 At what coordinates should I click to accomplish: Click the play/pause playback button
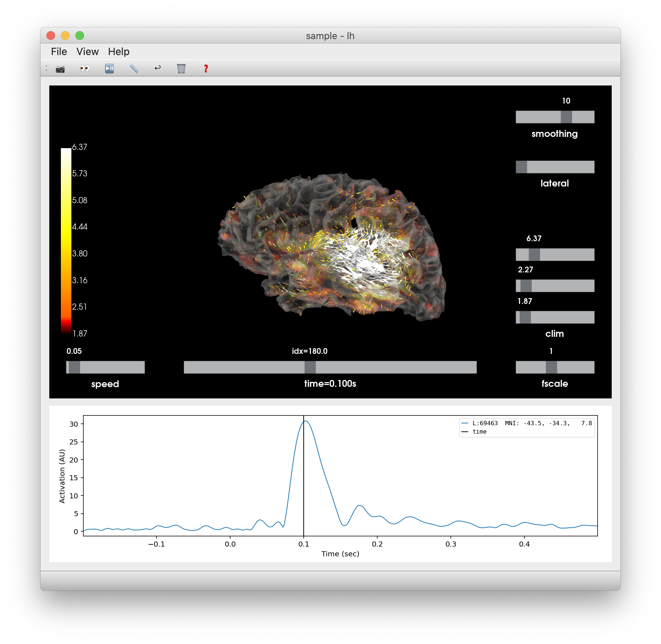[109, 68]
